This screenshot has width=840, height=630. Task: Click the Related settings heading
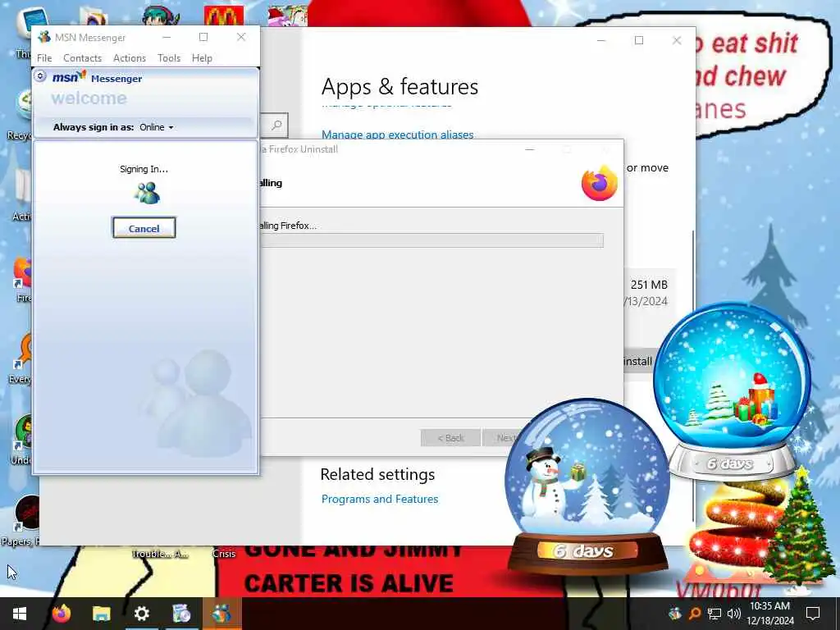click(x=377, y=474)
